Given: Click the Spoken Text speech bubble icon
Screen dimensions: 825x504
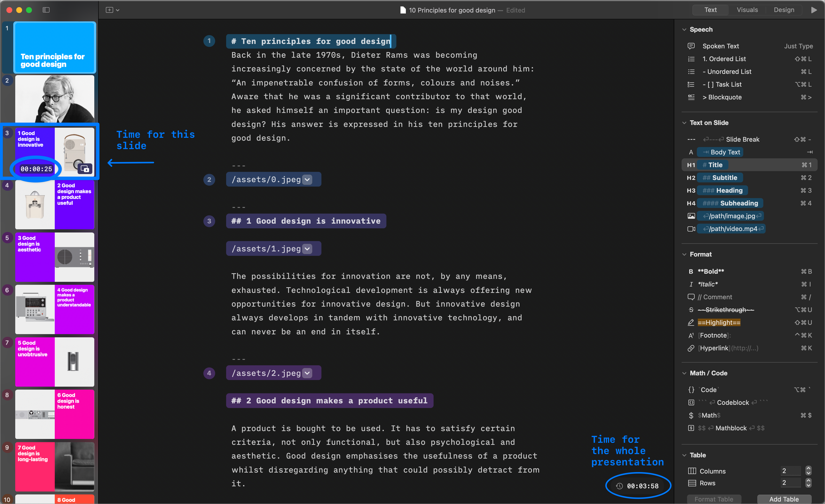Looking at the screenshot, I should click(x=691, y=46).
